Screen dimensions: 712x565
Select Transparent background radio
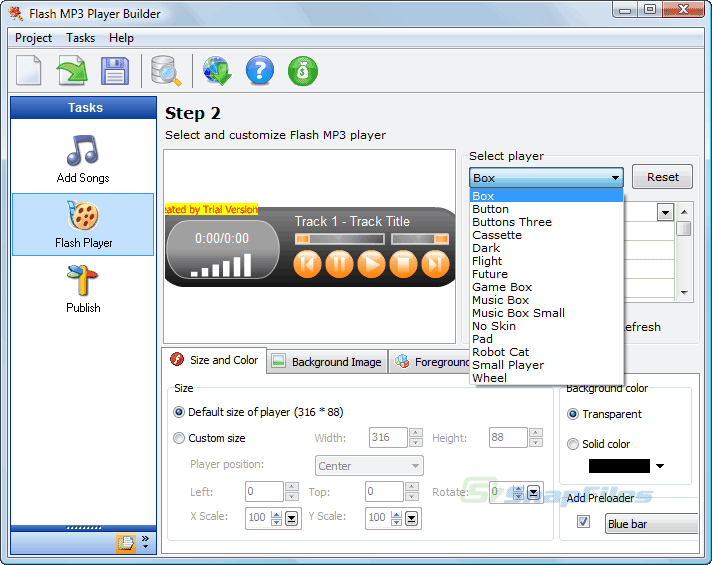click(x=573, y=414)
